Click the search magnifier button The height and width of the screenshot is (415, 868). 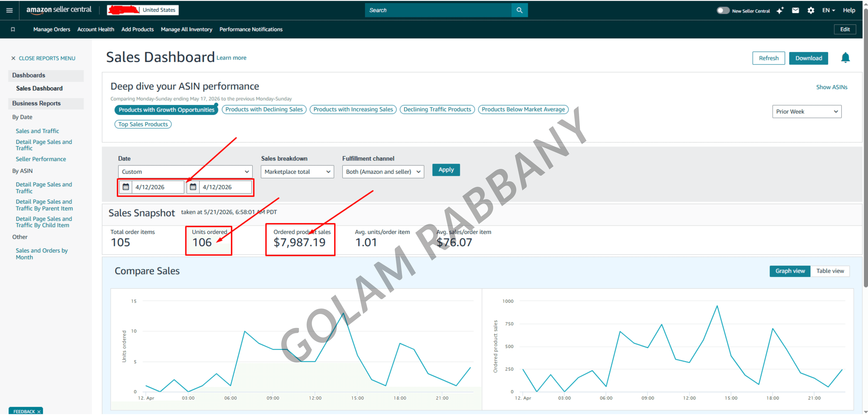[519, 10]
